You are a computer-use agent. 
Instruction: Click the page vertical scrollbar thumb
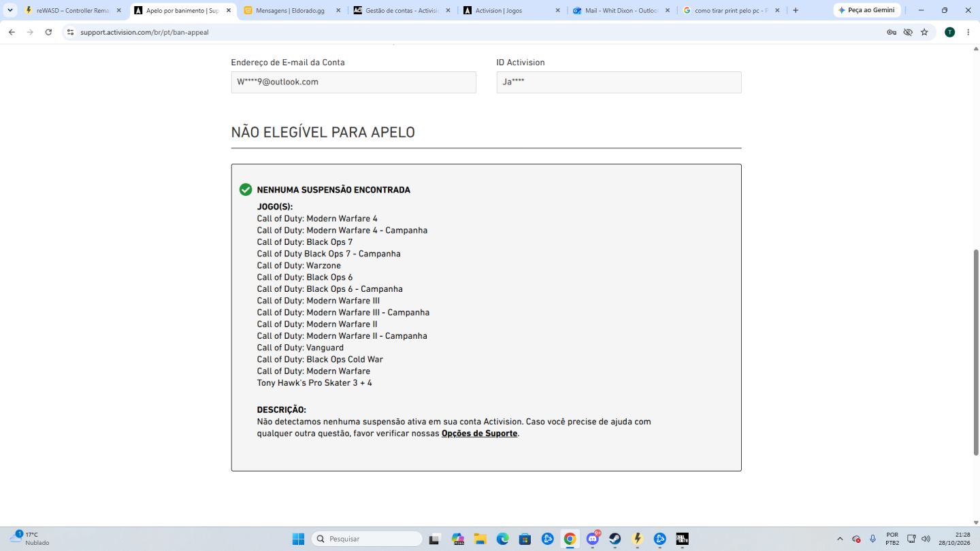pyautogui.click(x=976, y=352)
